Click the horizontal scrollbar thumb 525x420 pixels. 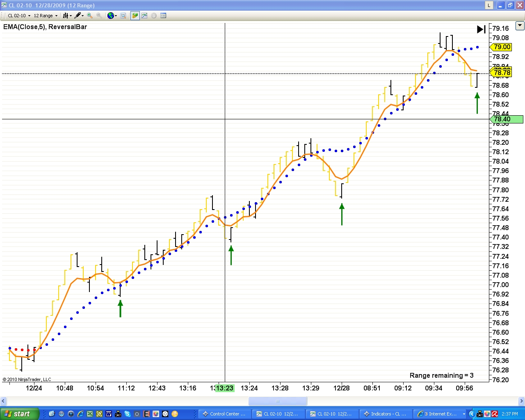coord(278,401)
